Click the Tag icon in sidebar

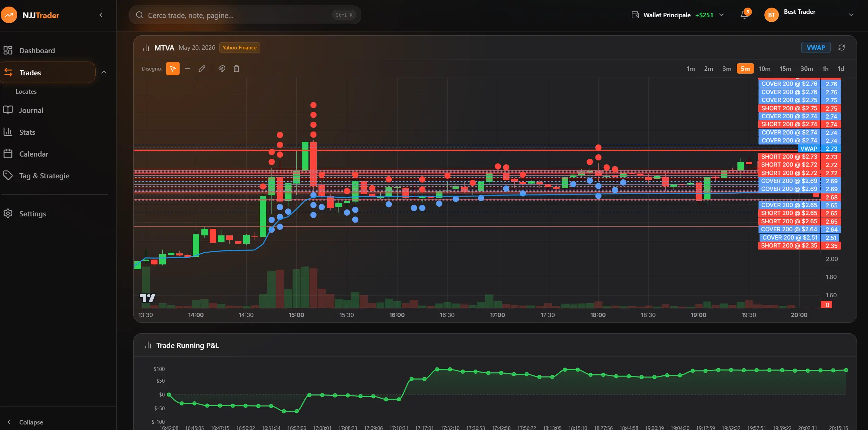tap(8, 175)
